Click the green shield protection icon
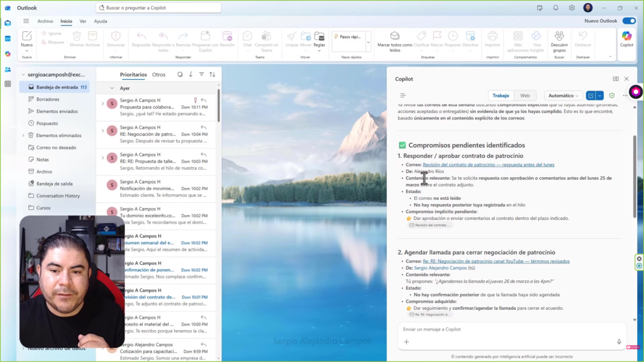 click(612, 96)
